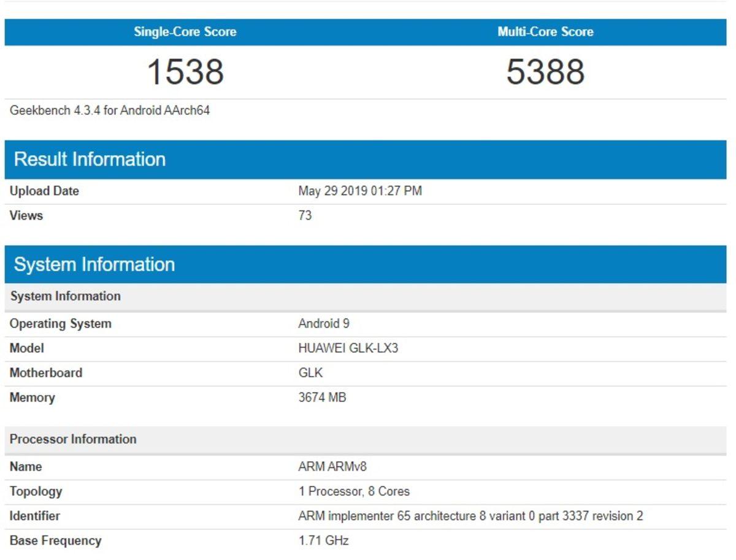
Task: Select the Motherboard value GLK
Action: coord(309,372)
